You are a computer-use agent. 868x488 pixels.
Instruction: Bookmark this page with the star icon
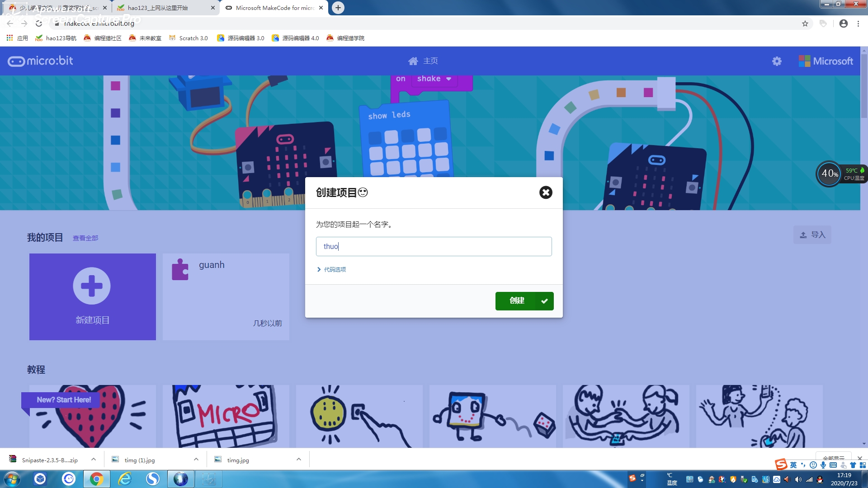point(805,23)
